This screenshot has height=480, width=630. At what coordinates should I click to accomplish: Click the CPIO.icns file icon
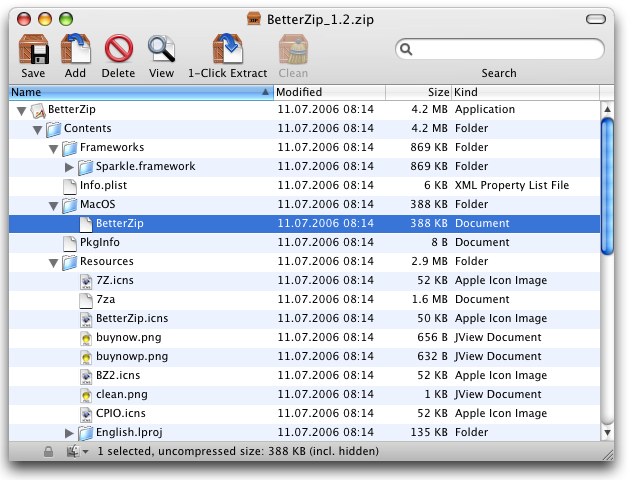tap(86, 414)
